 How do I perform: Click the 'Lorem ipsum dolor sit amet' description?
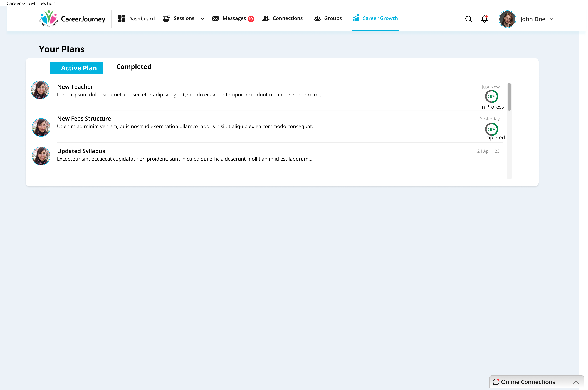pos(189,94)
